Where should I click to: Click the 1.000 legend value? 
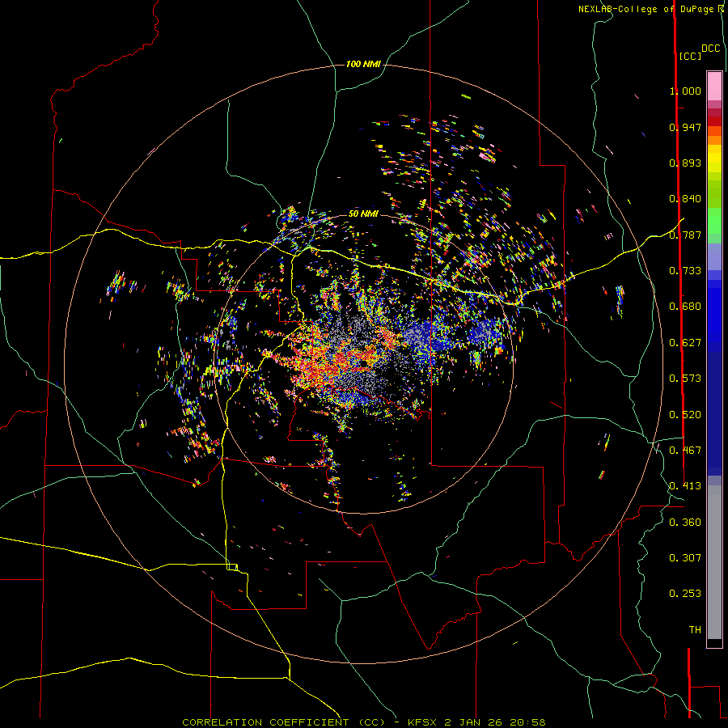point(685,91)
